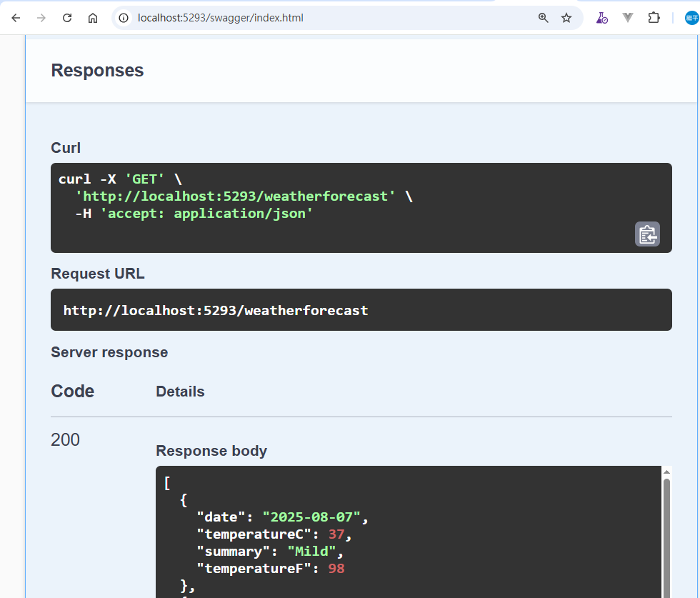Image resolution: width=700 pixels, height=598 pixels.
Task: Bookmark this page with the star
Action: pos(566,18)
